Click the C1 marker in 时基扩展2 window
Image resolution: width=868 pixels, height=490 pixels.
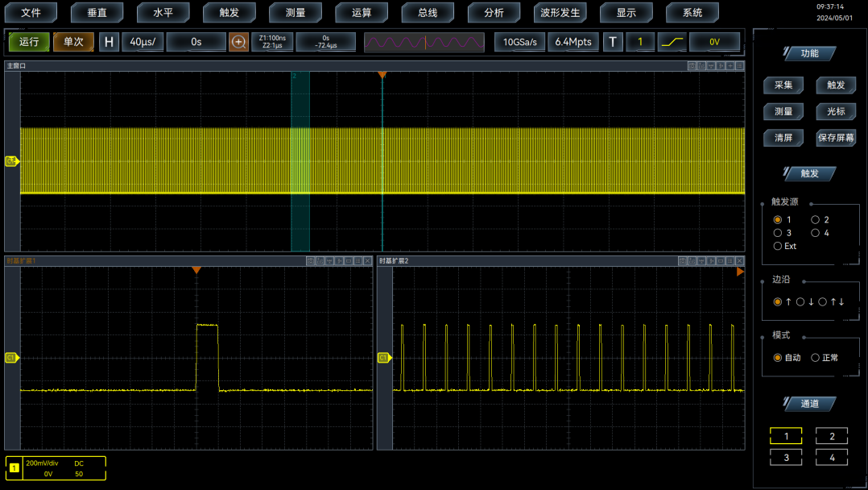tap(384, 358)
